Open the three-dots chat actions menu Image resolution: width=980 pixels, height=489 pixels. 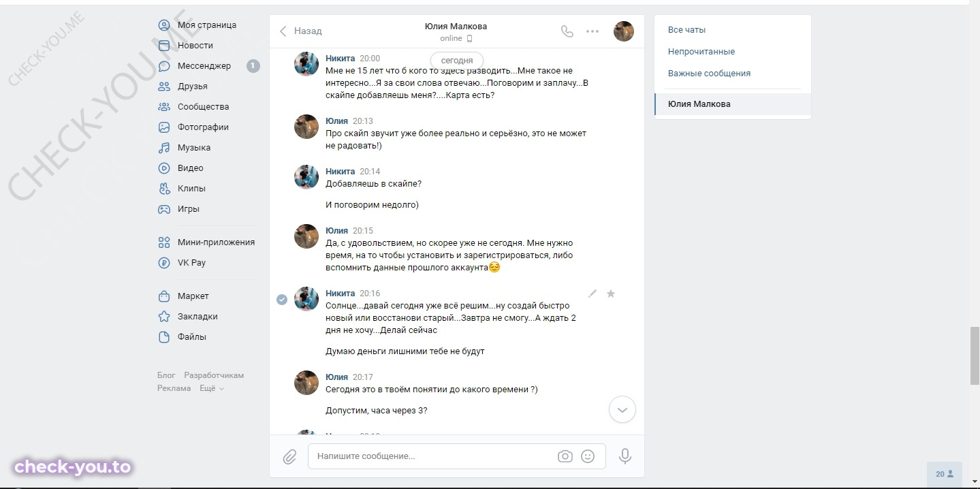point(592,31)
